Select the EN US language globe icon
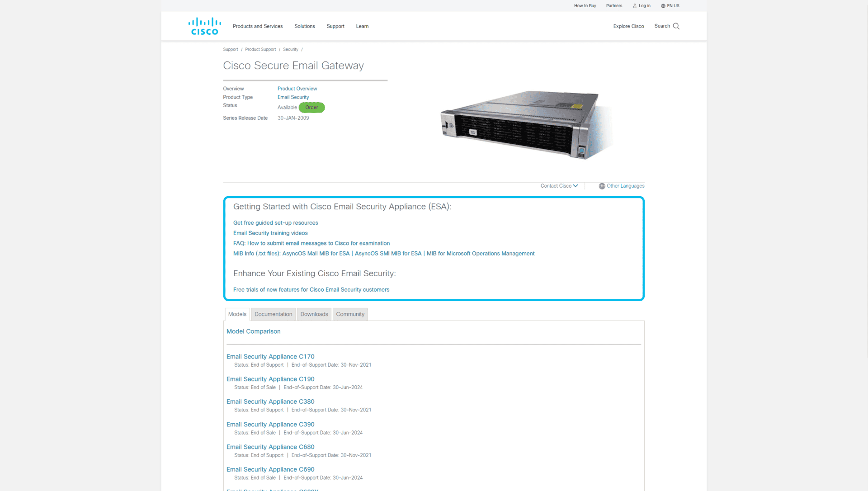Viewport: 868px width, 491px height. point(662,5)
